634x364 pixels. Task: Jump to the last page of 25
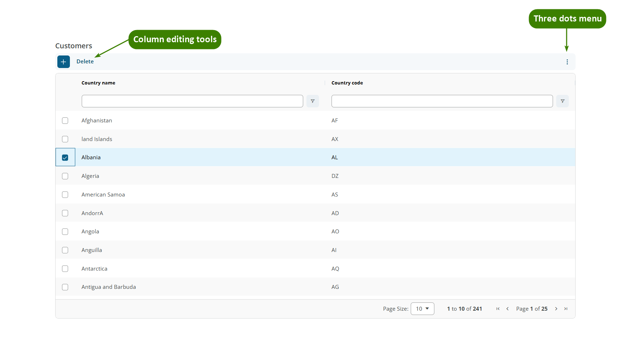(566, 309)
